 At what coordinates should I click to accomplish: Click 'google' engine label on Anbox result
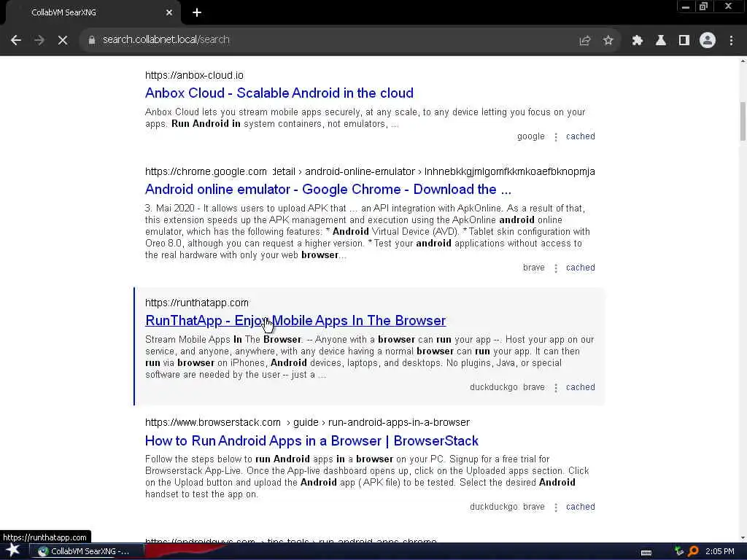531,136
